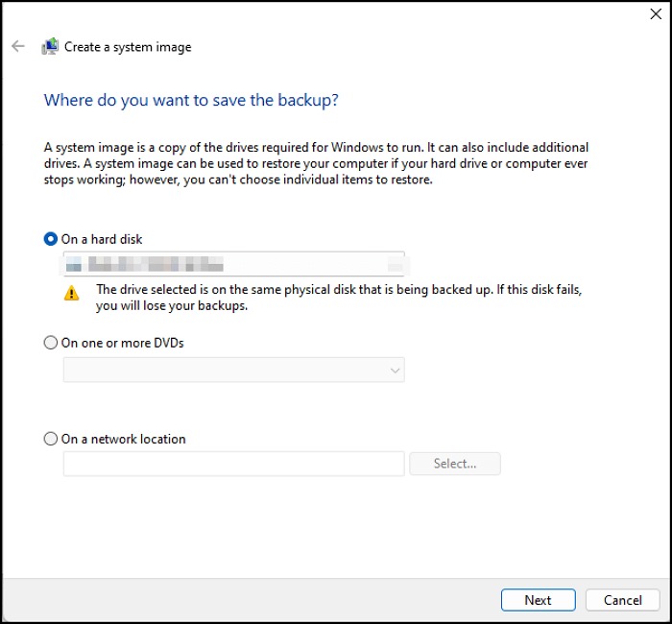Close the Create a system image window

(x=656, y=14)
